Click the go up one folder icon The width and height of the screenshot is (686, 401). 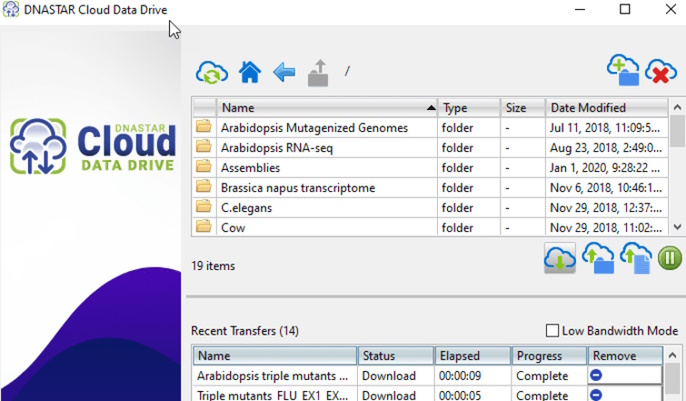(318, 73)
